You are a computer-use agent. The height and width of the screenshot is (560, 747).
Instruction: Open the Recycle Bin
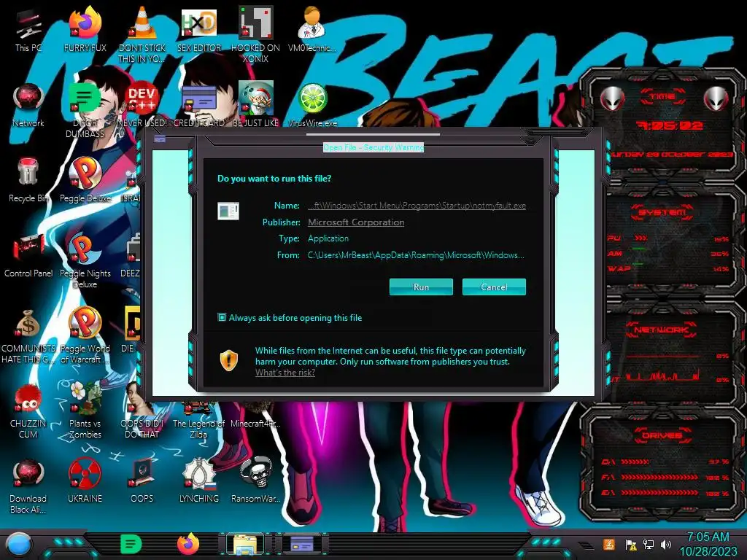(x=28, y=180)
